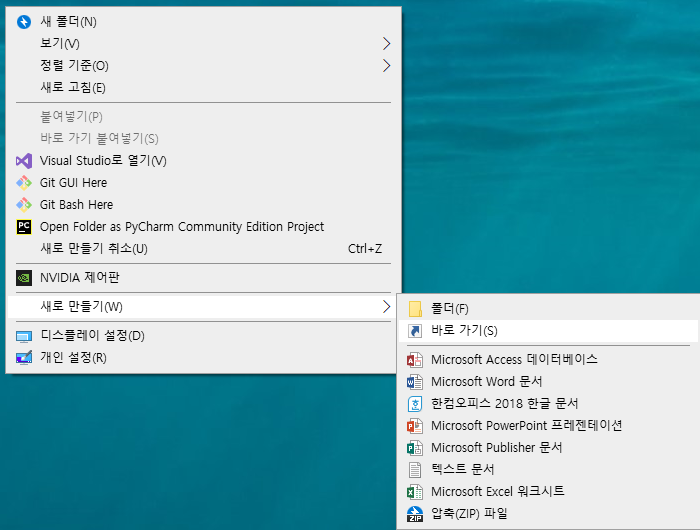Select Visual Studio로 열기(V)

(x=204, y=161)
